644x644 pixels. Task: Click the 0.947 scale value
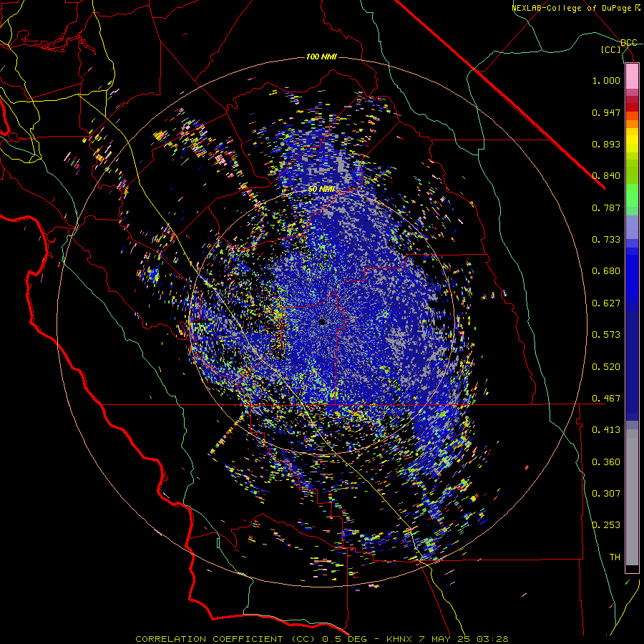pos(606,112)
